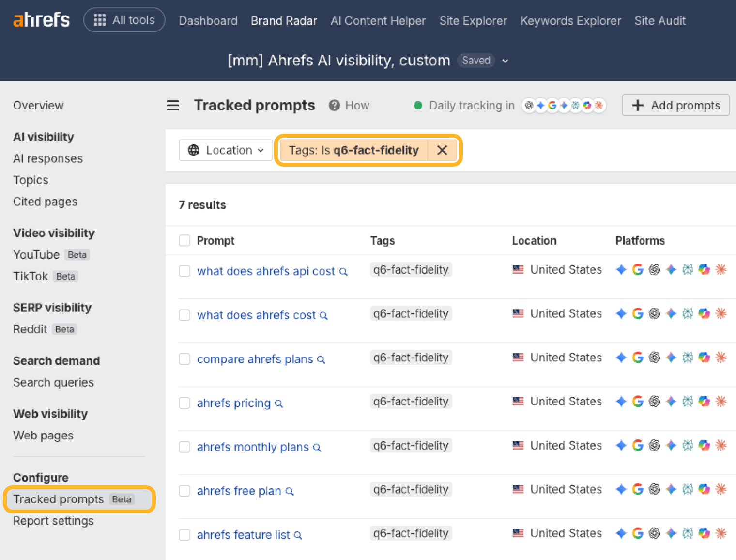Toggle the hamburger sidebar menu icon
The image size is (736, 560).
tap(173, 105)
